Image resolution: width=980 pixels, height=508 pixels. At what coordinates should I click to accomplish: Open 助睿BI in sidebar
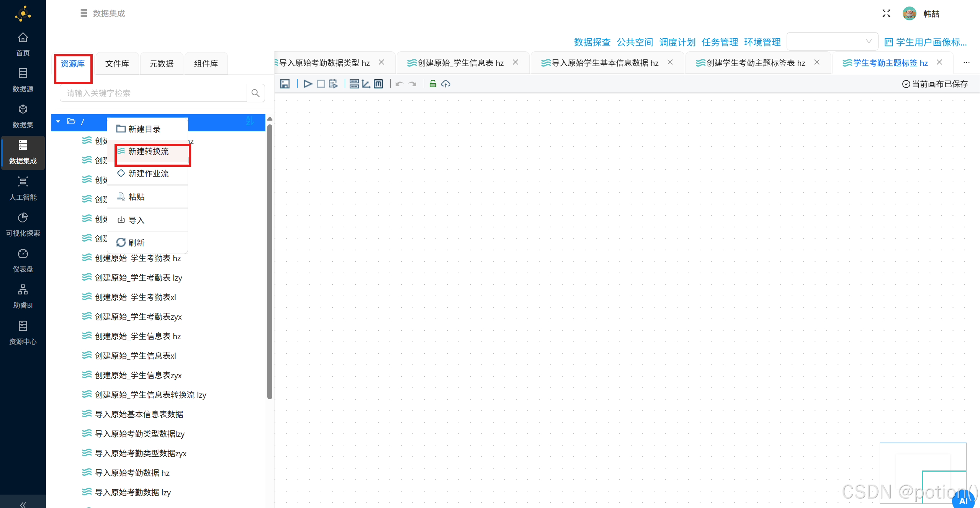[x=23, y=297]
